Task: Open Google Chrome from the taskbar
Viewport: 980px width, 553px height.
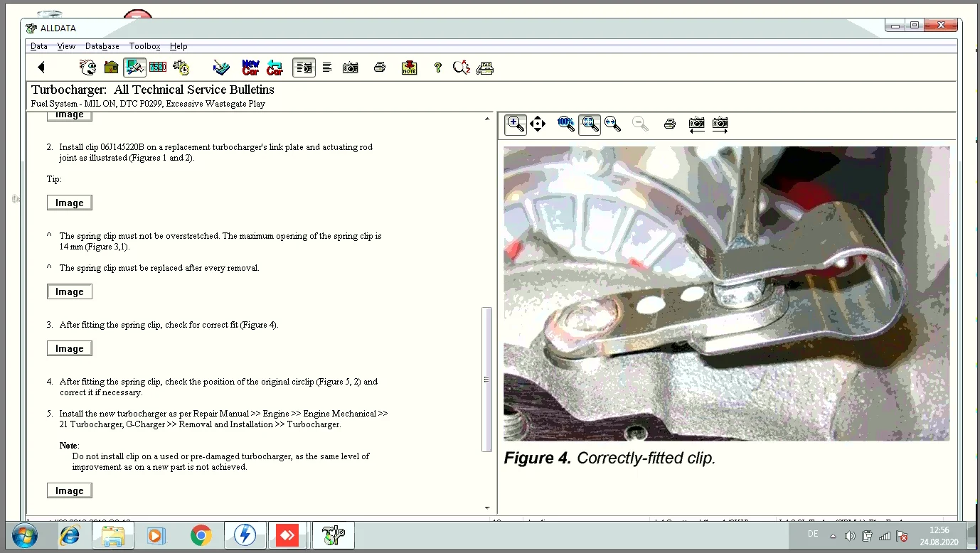Action: tap(201, 535)
